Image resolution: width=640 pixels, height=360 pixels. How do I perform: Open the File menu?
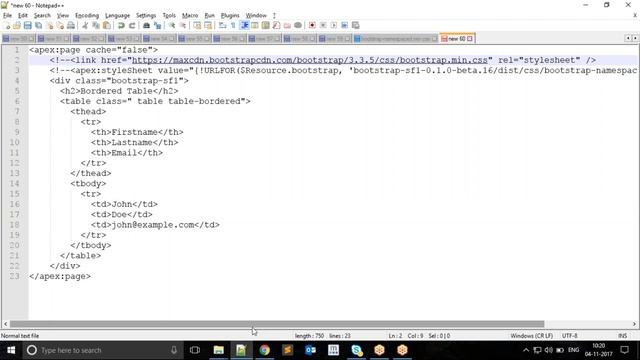point(7,16)
